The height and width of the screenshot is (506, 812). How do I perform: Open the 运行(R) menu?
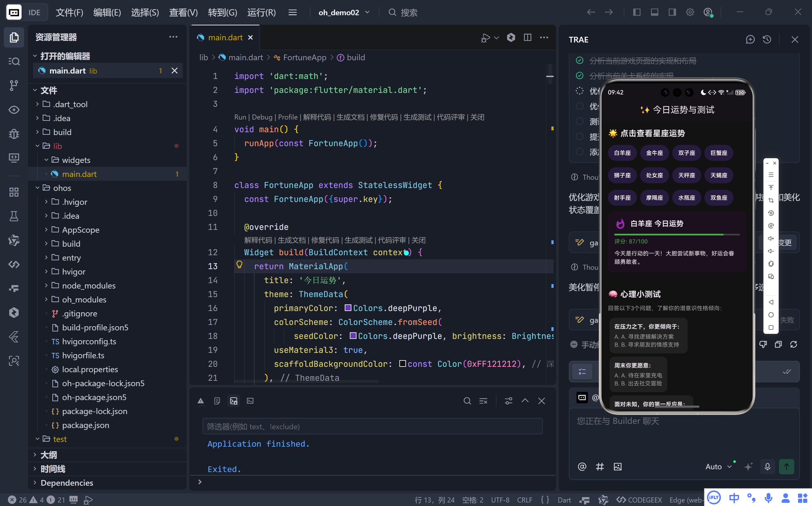[x=261, y=12]
